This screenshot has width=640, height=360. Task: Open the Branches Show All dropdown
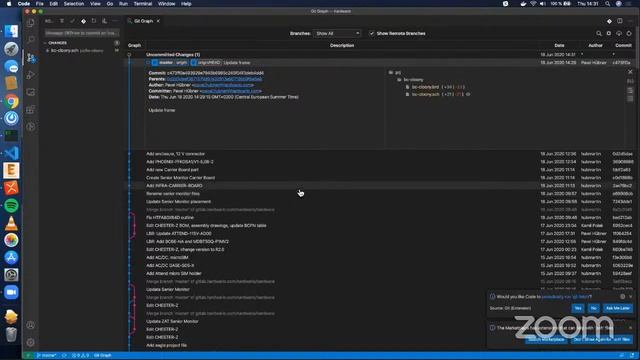(337, 33)
